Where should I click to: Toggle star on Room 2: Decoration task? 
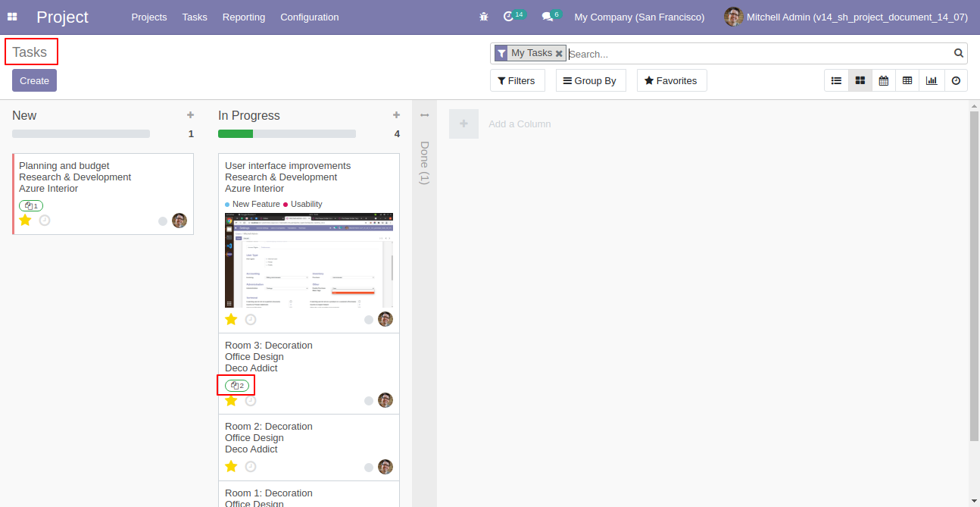tap(231, 466)
